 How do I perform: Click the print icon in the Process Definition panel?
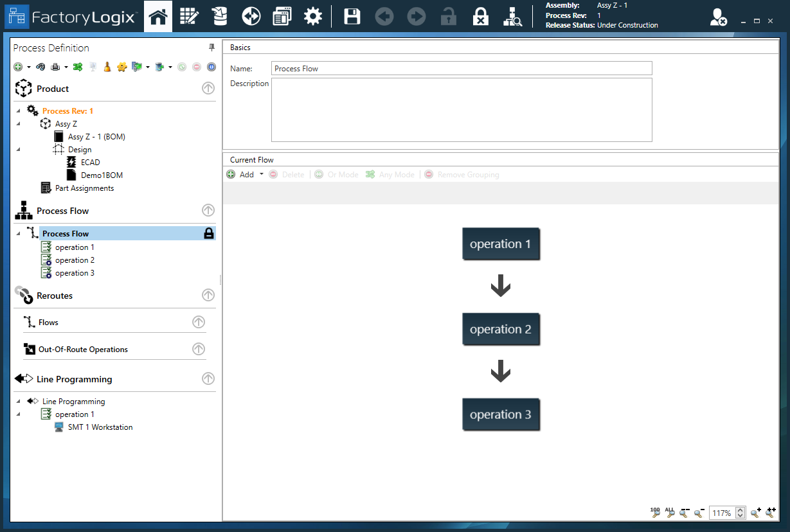click(x=57, y=66)
